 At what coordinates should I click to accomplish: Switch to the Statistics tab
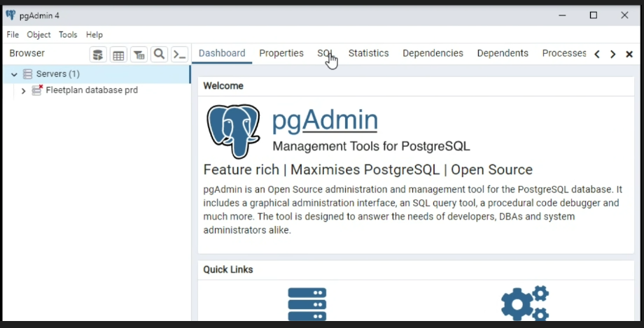tap(368, 53)
